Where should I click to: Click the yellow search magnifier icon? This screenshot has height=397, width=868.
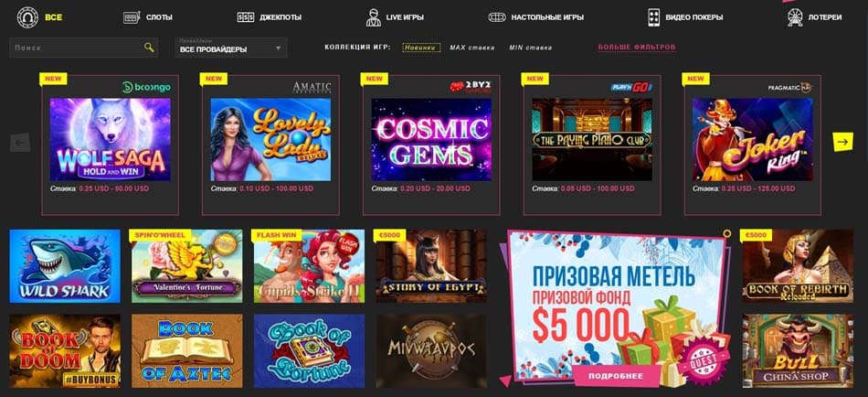149,48
